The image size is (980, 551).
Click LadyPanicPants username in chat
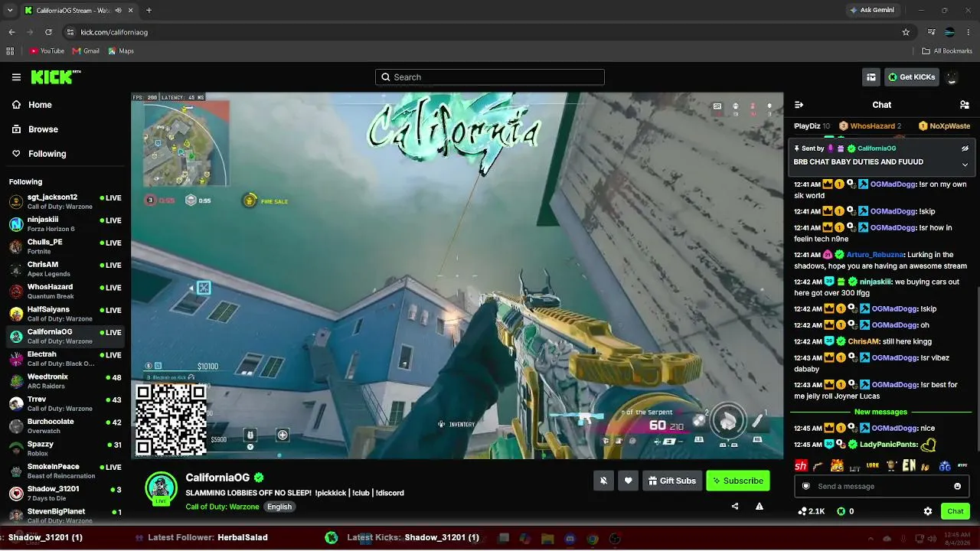click(x=887, y=445)
